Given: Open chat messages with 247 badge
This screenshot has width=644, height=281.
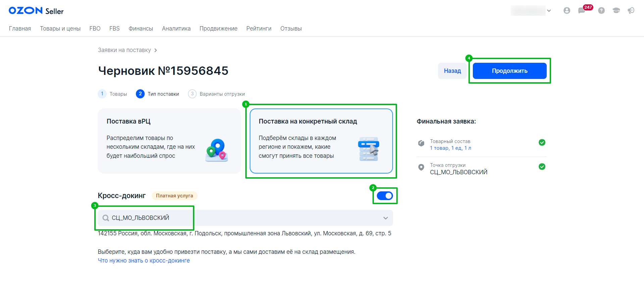Looking at the screenshot, I should (582, 11).
